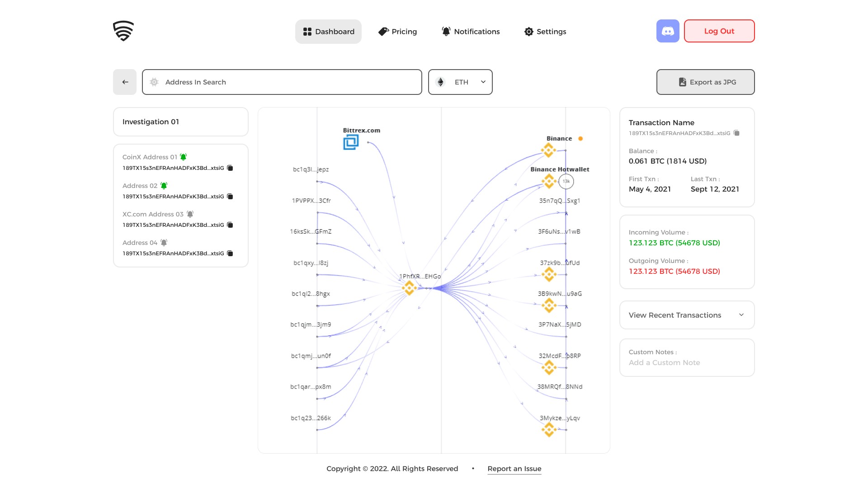868x488 pixels.
Task: Copy the Address 04 hash
Action: [x=230, y=253]
